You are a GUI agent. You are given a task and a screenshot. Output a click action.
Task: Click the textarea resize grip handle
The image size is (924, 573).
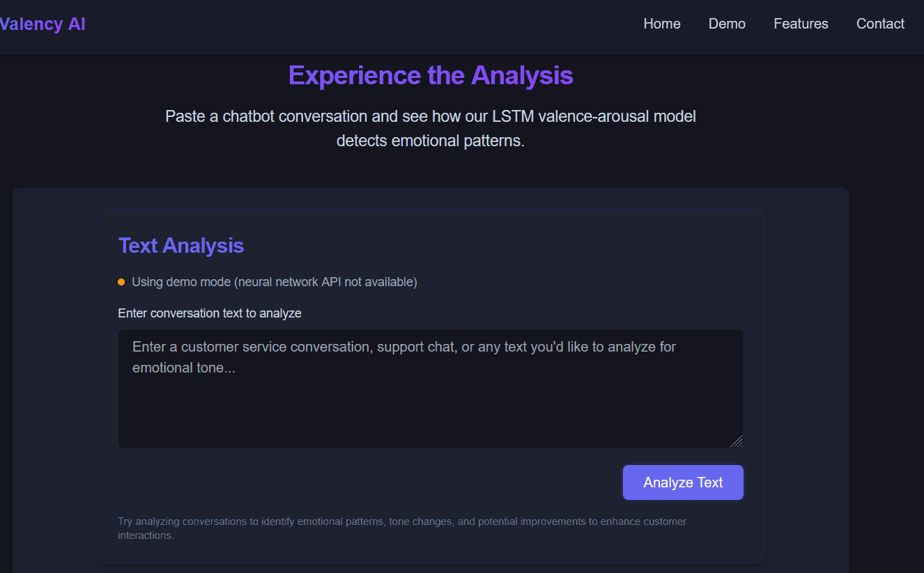click(737, 441)
